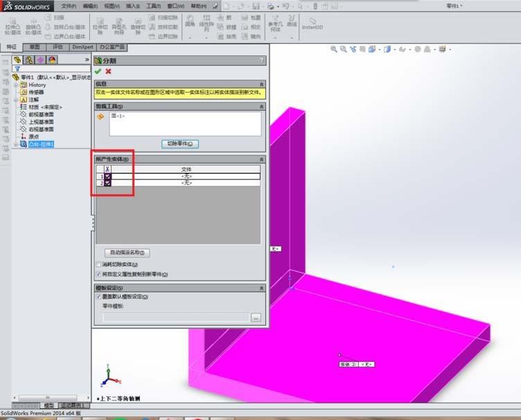Click the Hide/Show Items glasses icon

tap(403, 49)
